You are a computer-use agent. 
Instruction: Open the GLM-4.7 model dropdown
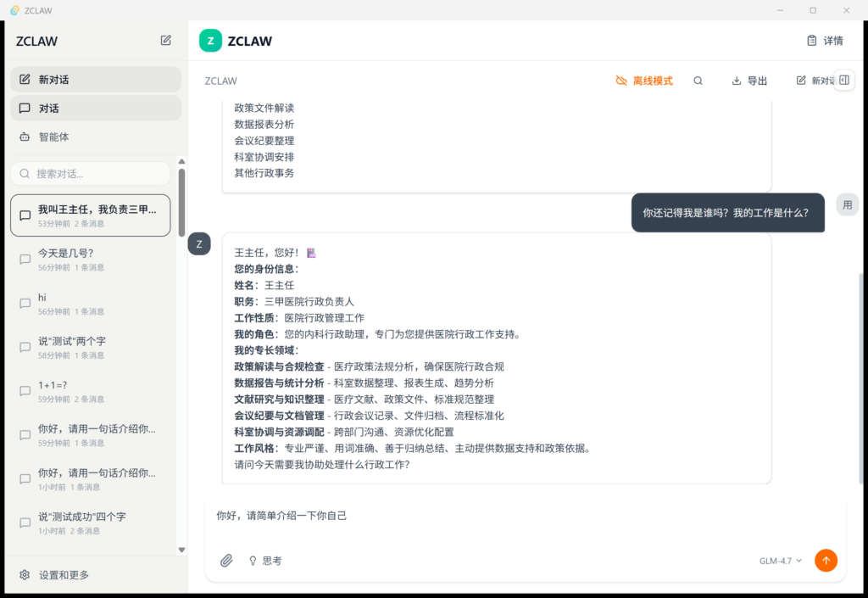[780, 561]
